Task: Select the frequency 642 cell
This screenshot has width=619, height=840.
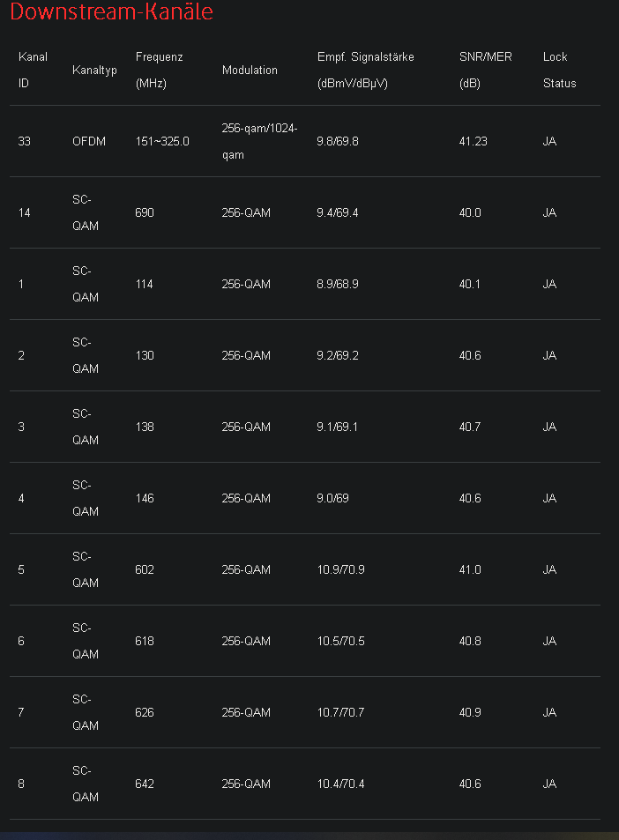Action: pyautogui.click(x=145, y=784)
